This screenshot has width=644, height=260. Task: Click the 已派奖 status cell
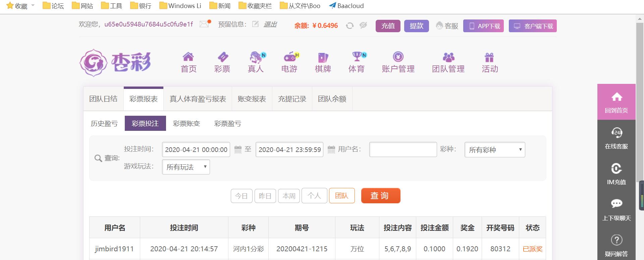point(533,249)
